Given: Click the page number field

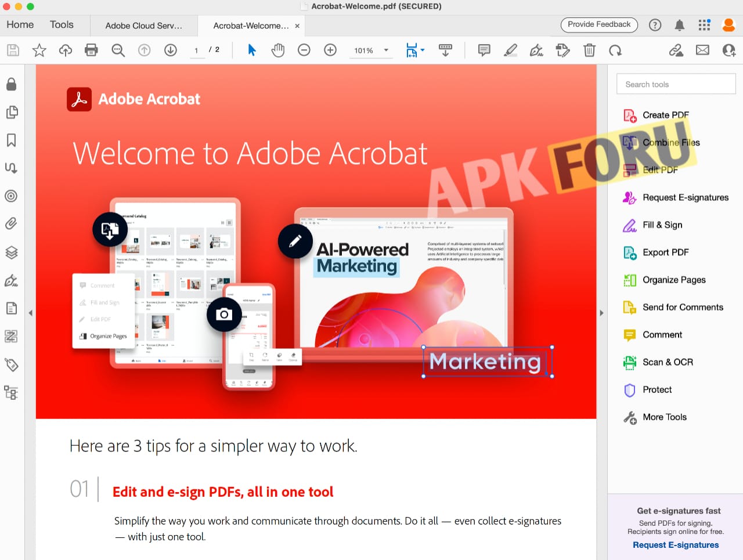Looking at the screenshot, I should point(197,50).
